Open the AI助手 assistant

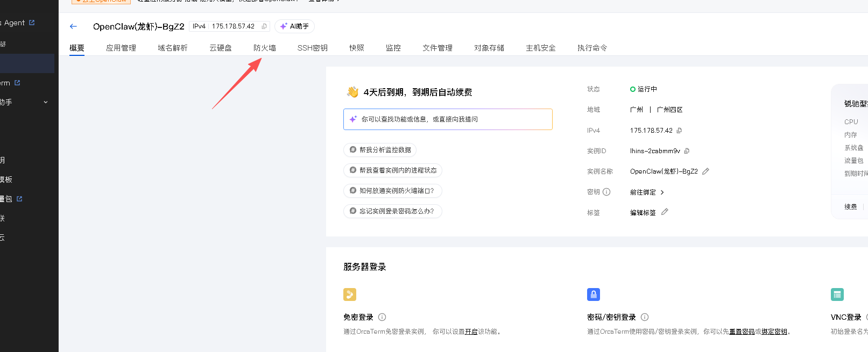tap(294, 26)
